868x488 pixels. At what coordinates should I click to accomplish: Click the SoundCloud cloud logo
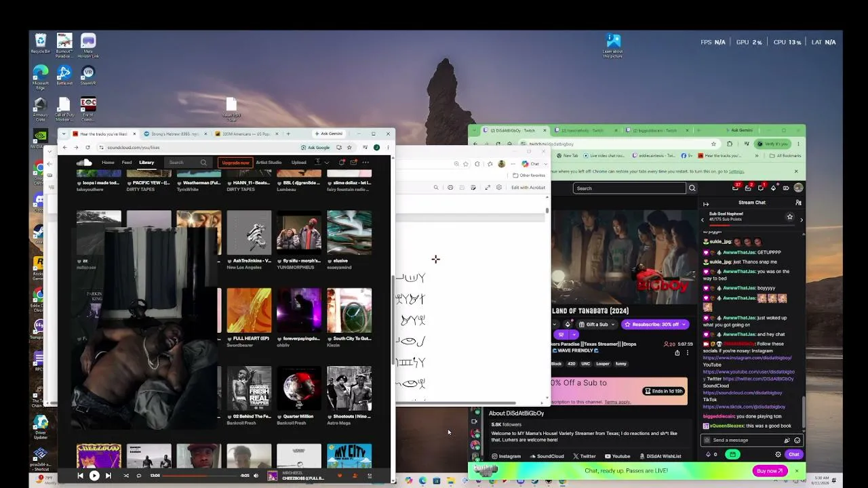tap(84, 163)
